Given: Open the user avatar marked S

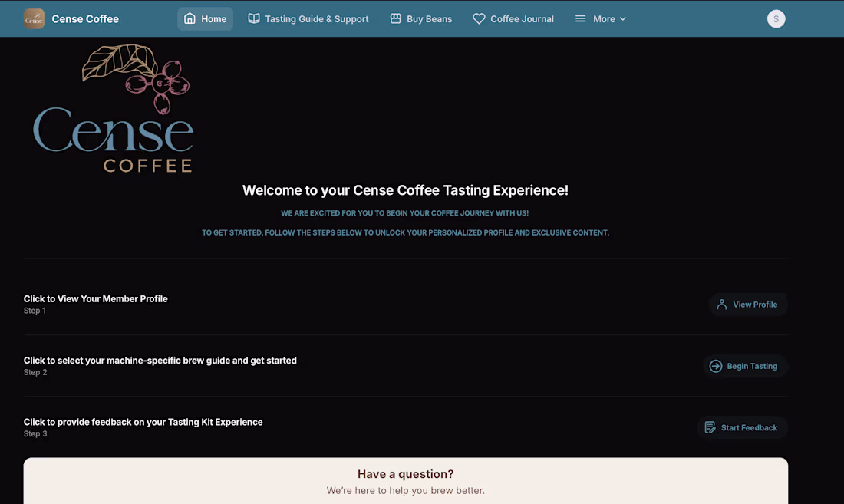Looking at the screenshot, I should click(776, 18).
